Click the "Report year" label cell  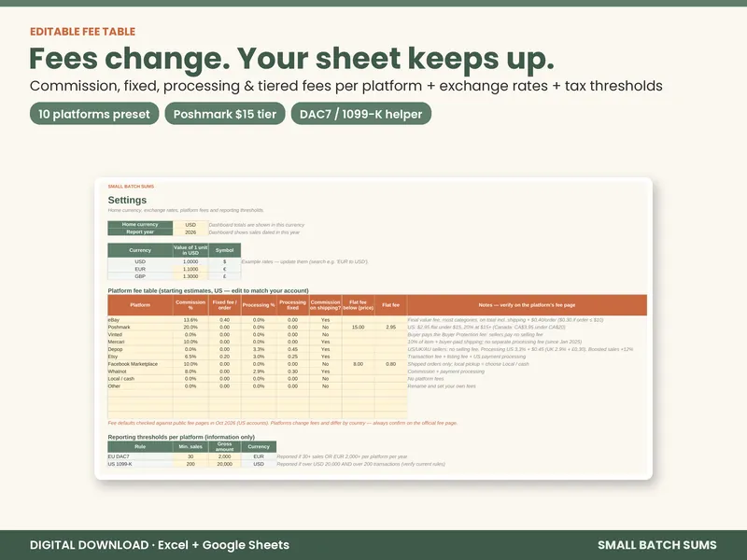click(140, 231)
